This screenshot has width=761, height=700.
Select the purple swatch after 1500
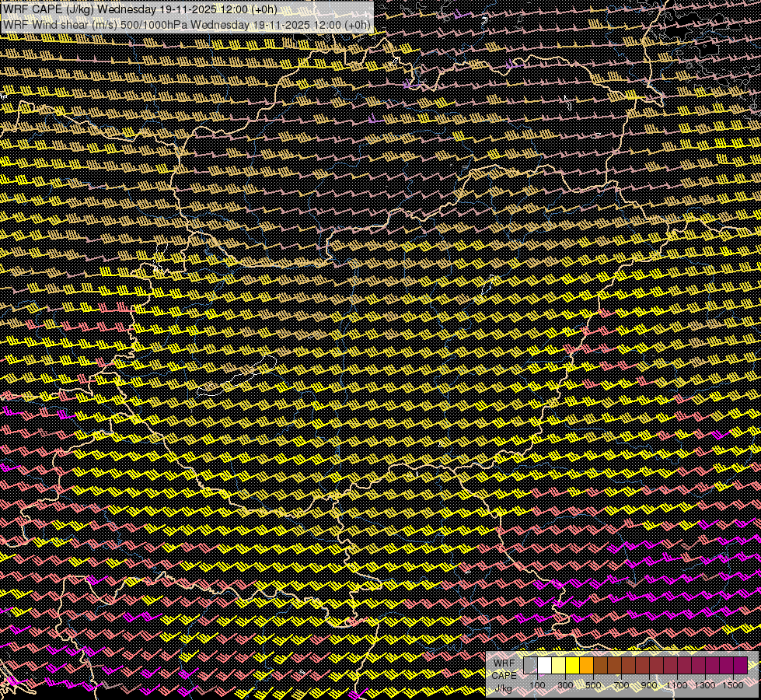point(741,666)
